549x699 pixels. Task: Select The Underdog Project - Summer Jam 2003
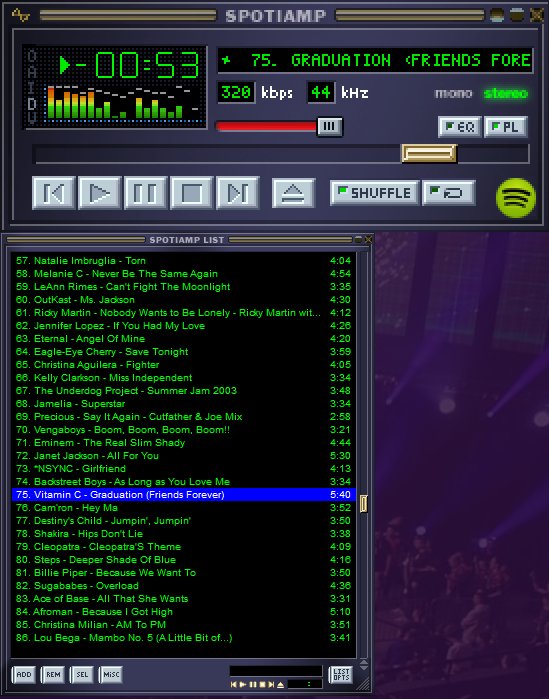click(x=184, y=391)
